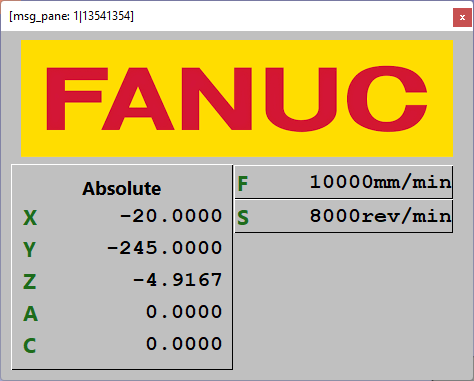
Task: Close the msg_pane window
Action: [462, 17]
